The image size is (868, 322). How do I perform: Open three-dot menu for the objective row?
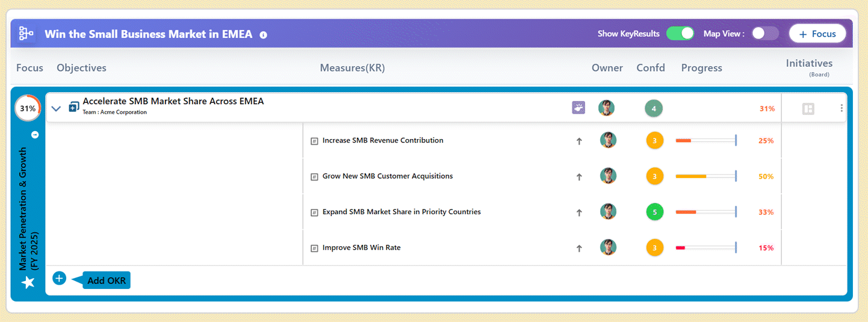841,108
